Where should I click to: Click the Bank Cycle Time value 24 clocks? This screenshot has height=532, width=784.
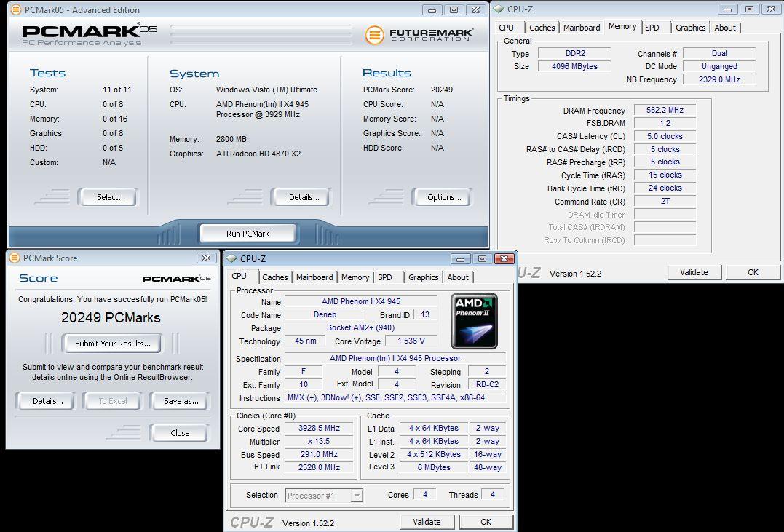coord(665,188)
